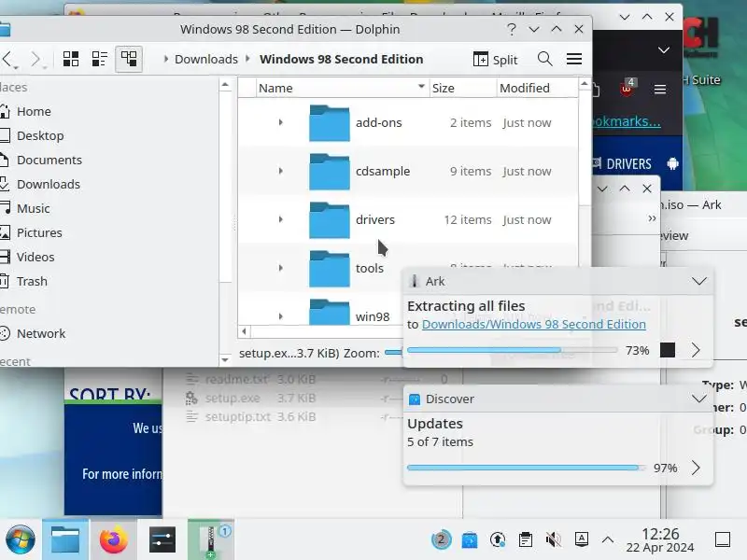Open notifications tray icon with count

tap(441, 539)
